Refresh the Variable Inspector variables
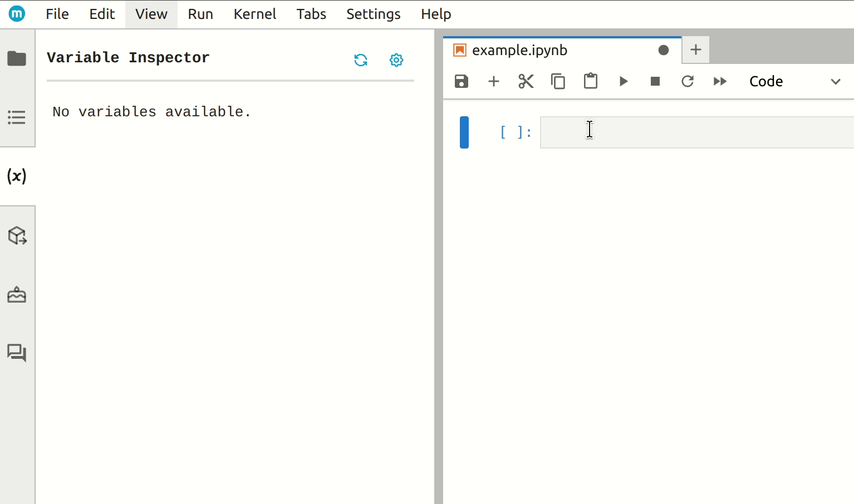 [361, 60]
